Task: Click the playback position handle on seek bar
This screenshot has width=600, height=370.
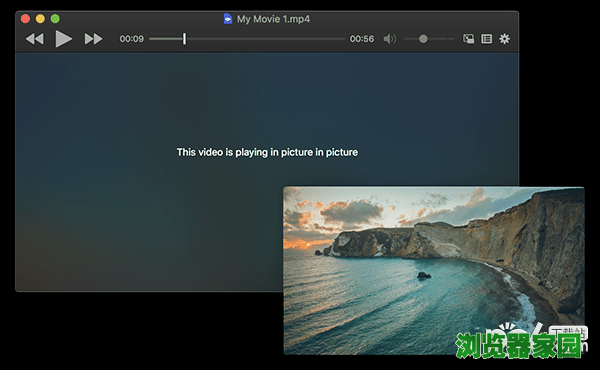Action: pyautogui.click(x=184, y=39)
